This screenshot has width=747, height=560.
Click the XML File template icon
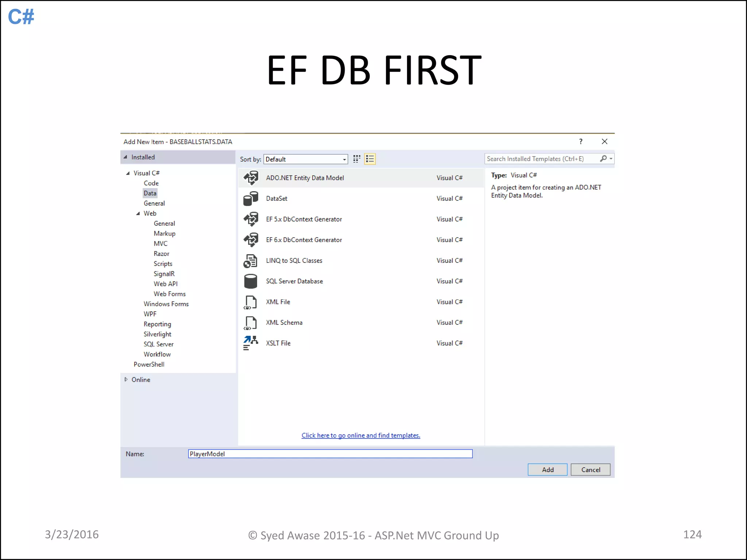click(250, 302)
